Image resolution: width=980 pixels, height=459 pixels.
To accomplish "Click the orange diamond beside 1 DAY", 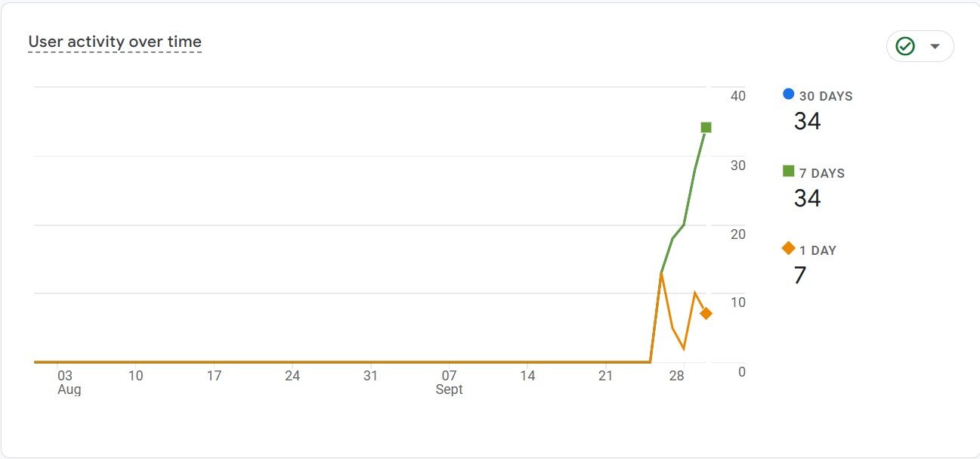I will pyautogui.click(x=787, y=249).
